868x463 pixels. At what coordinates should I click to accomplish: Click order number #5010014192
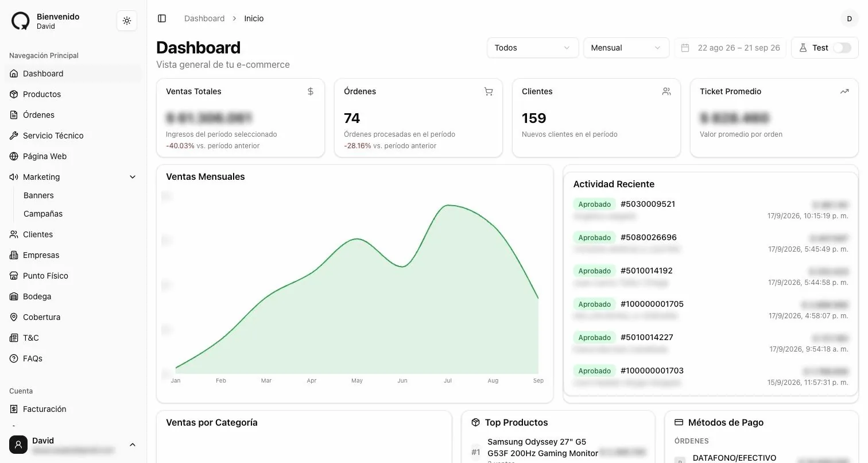coord(646,271)
